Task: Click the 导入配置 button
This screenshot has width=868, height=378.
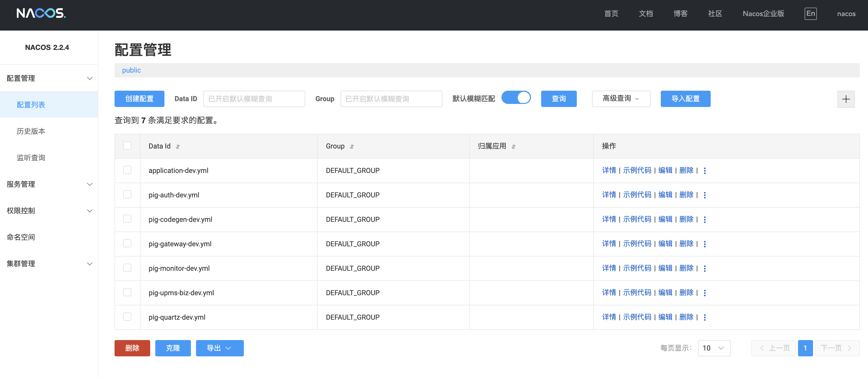Action: coord(685,99)
